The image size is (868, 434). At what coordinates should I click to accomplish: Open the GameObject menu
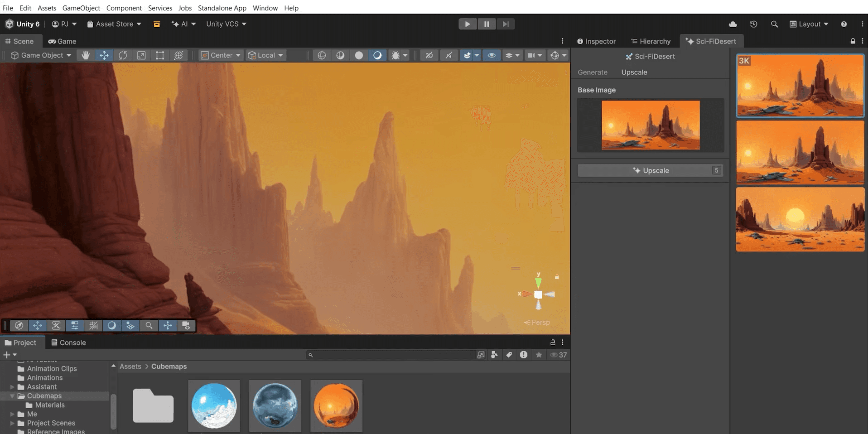click(81, 8)
